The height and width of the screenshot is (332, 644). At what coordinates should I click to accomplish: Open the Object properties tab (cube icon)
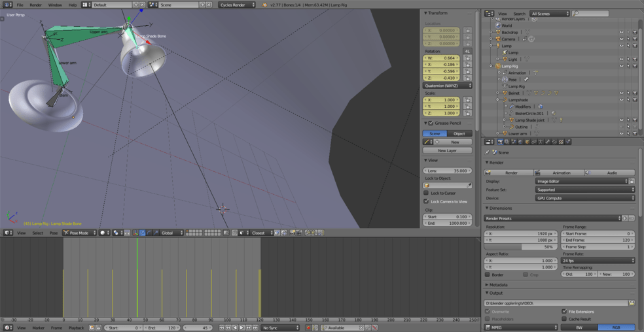[x=527, y=142]
